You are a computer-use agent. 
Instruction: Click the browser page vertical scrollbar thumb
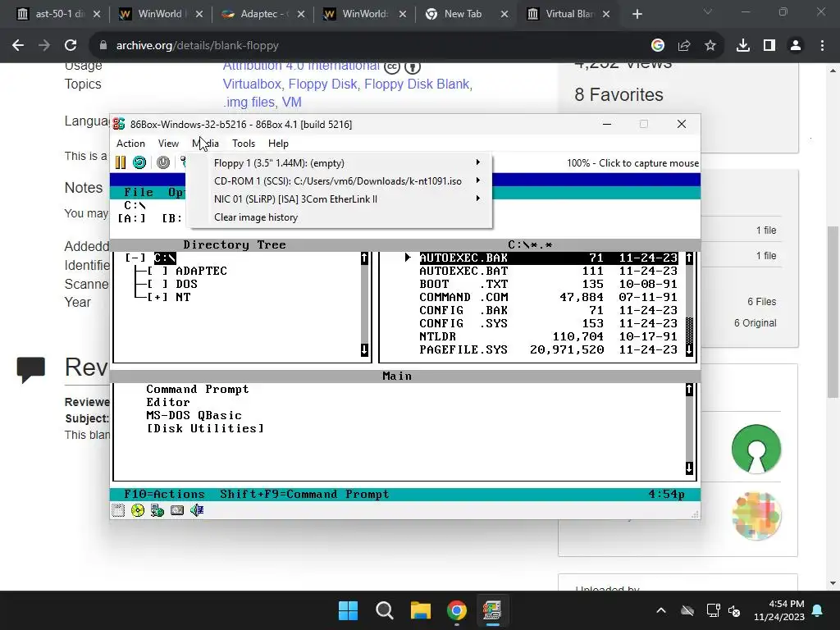tap(833, 312)
